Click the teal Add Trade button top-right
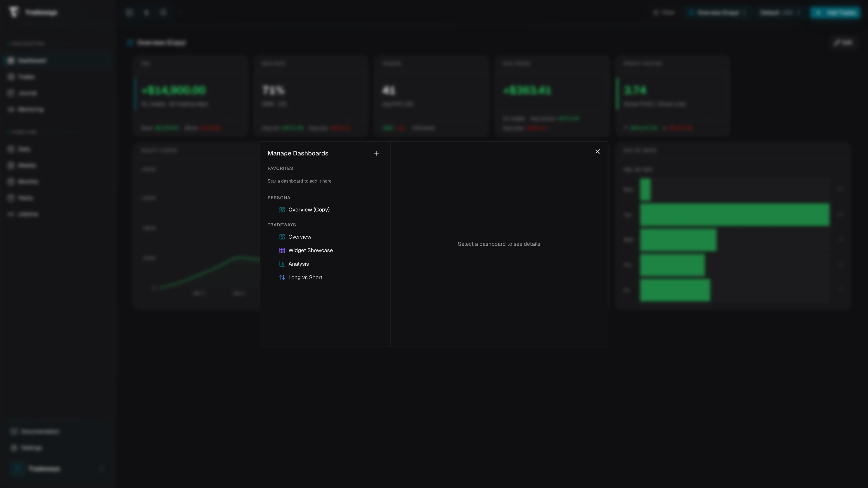 835,12
